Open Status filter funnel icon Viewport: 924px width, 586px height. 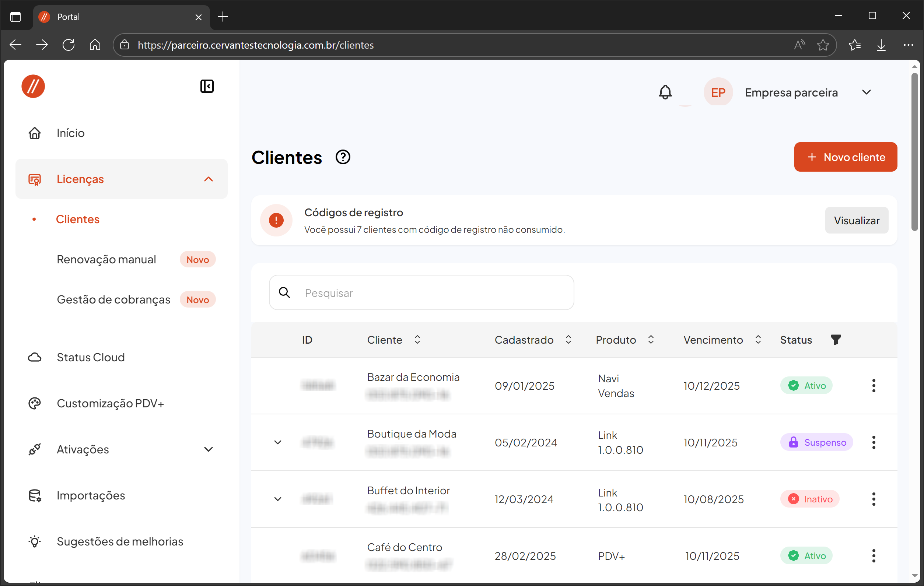(835, 339)
